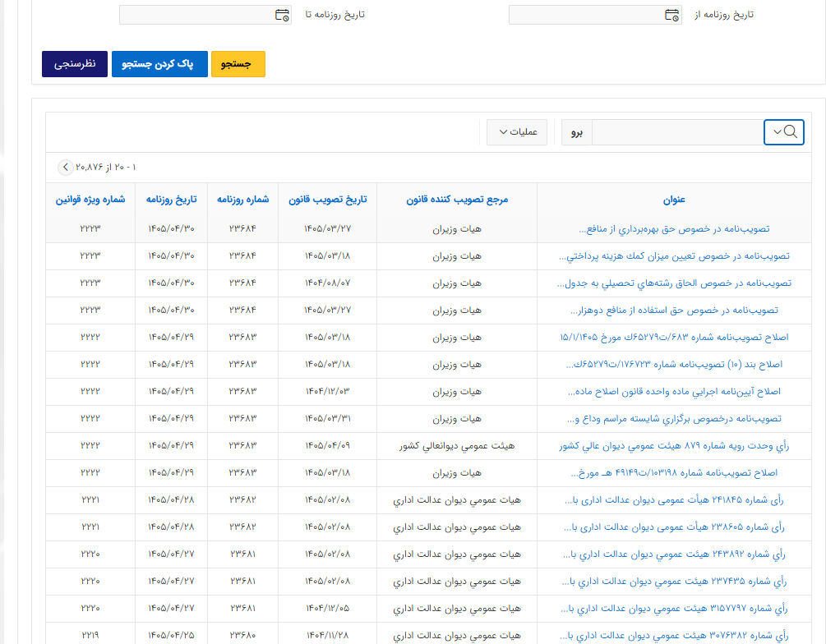Open the عملیات actions menu
The width and height of the screenshot is (826, 644).
(x=517, y=132)
